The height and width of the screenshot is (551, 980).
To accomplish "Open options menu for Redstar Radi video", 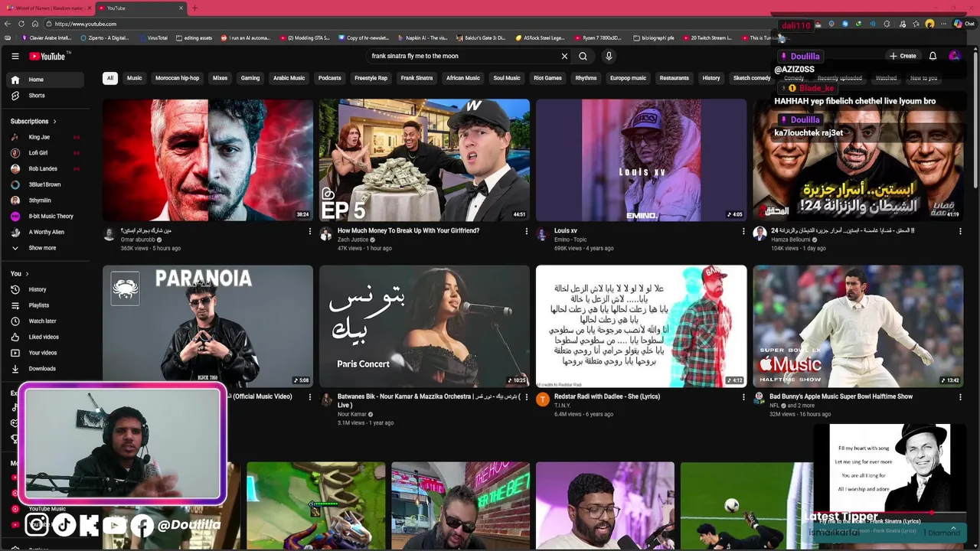I will [x=743, y=397].
